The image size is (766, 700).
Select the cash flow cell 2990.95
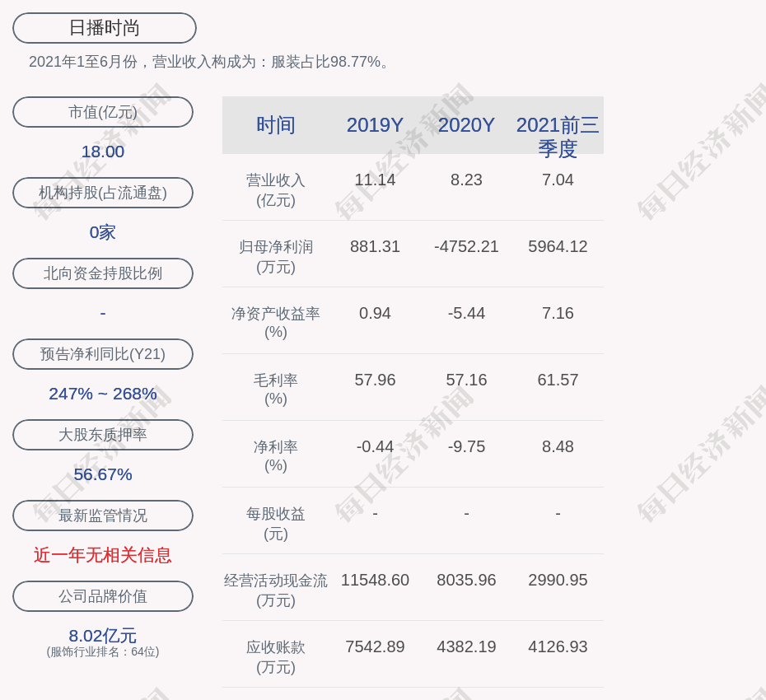click(558, 580)
